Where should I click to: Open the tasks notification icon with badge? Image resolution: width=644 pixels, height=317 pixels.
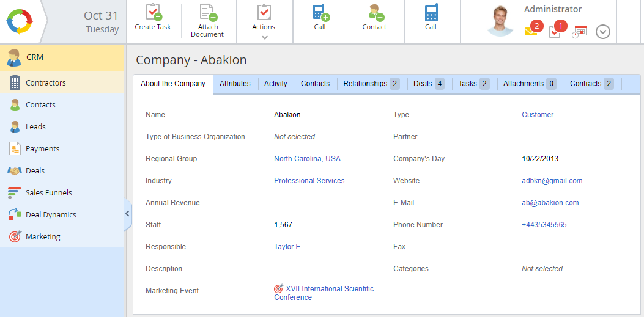tap(555, 32)
